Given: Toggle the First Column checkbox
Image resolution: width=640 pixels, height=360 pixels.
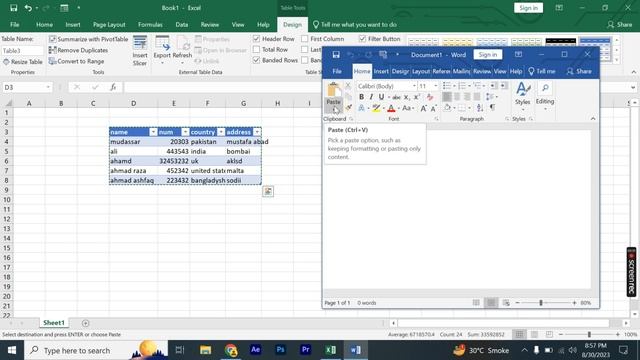Looking at the screenshot, I should [304, 39].
